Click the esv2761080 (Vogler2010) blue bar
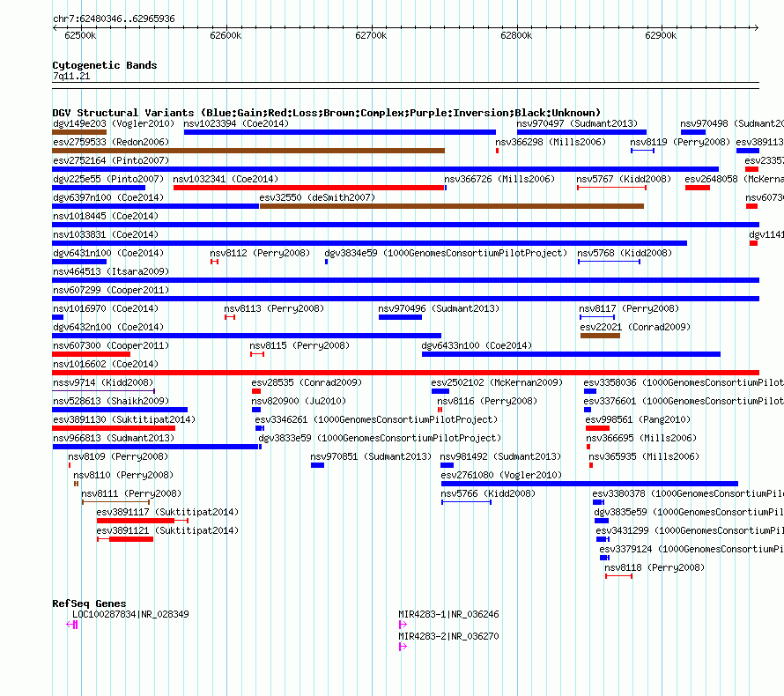 (589, 484)
